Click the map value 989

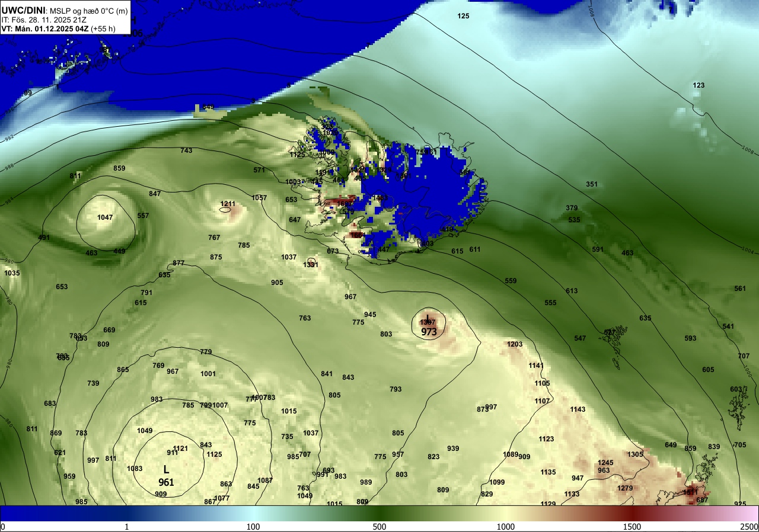(366, 482)
